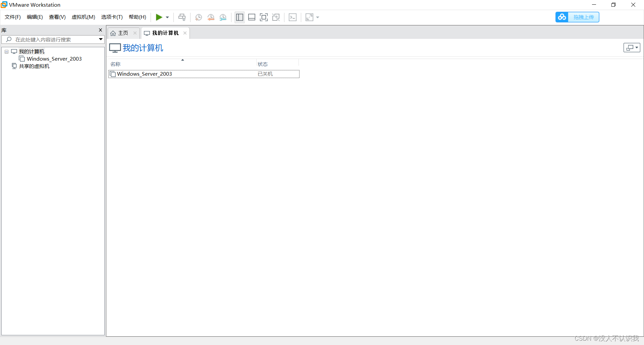
Task: Select 共享的虚拟机 in library tree
Action: pos(34,66)
